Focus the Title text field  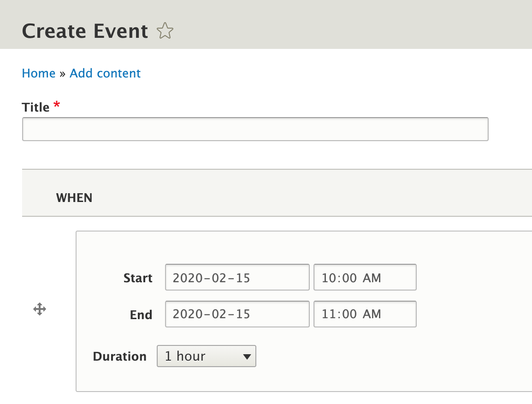(x=255, y=129)
